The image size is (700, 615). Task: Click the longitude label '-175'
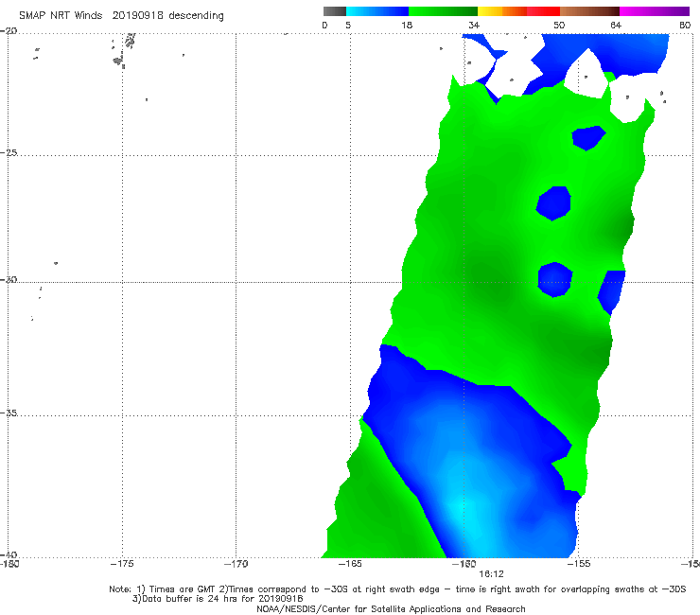122,564
